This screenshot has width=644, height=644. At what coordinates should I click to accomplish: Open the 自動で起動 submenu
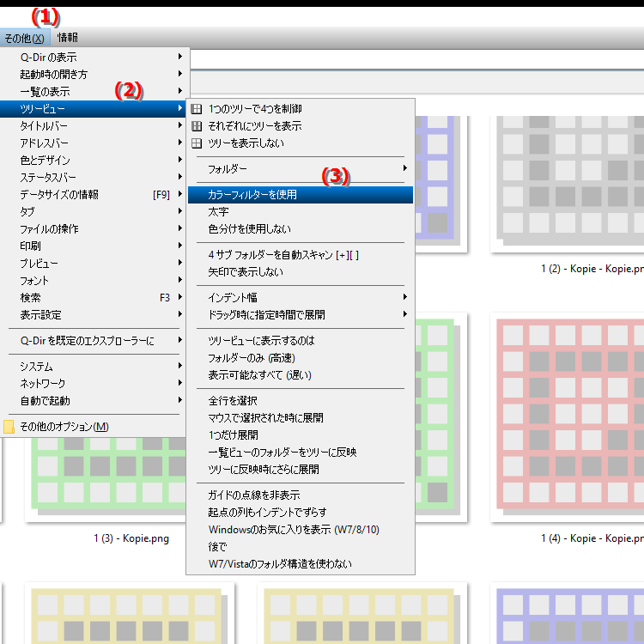(x=93, y=401)
